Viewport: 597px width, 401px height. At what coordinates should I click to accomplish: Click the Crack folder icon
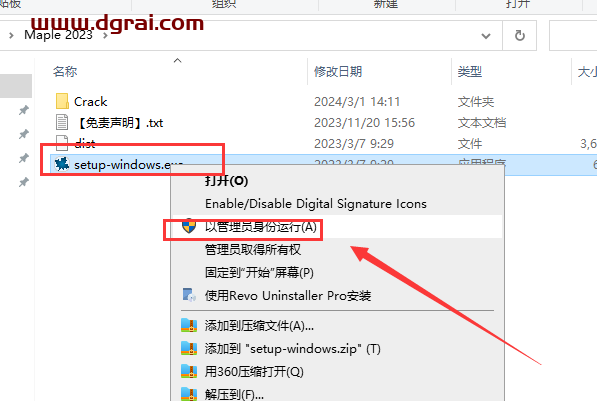62,101
